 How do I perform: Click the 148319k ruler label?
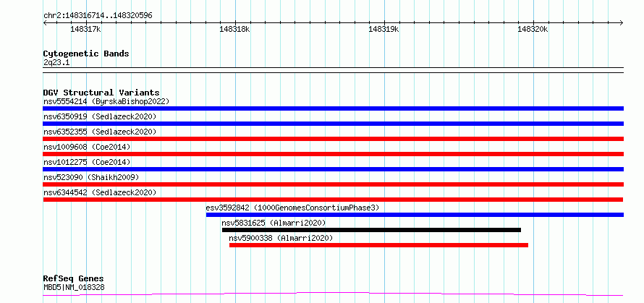coord(384,29)
